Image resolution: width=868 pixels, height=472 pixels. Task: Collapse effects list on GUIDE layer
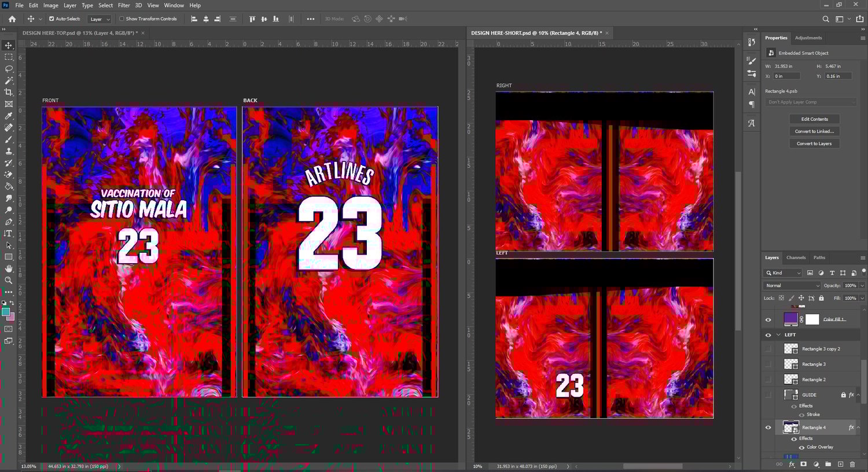(859, 394)
